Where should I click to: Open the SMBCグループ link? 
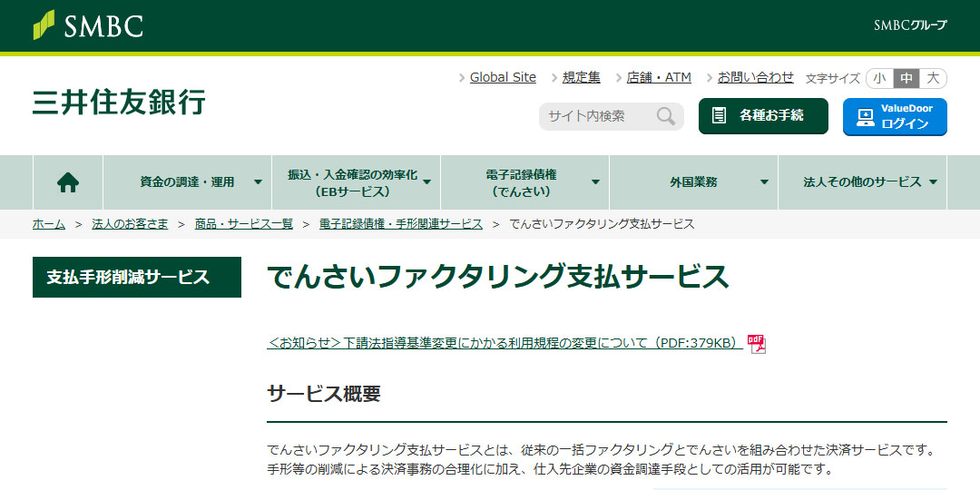[x=910, y=25]
